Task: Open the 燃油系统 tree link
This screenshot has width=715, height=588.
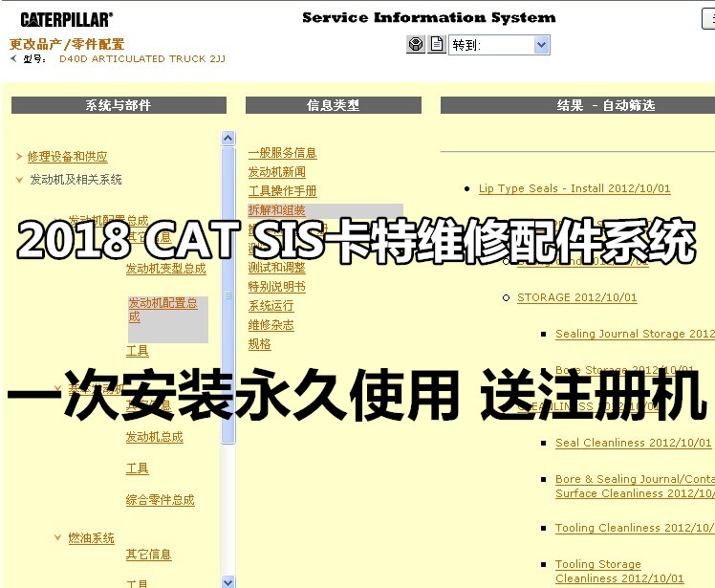Action: 91,538
